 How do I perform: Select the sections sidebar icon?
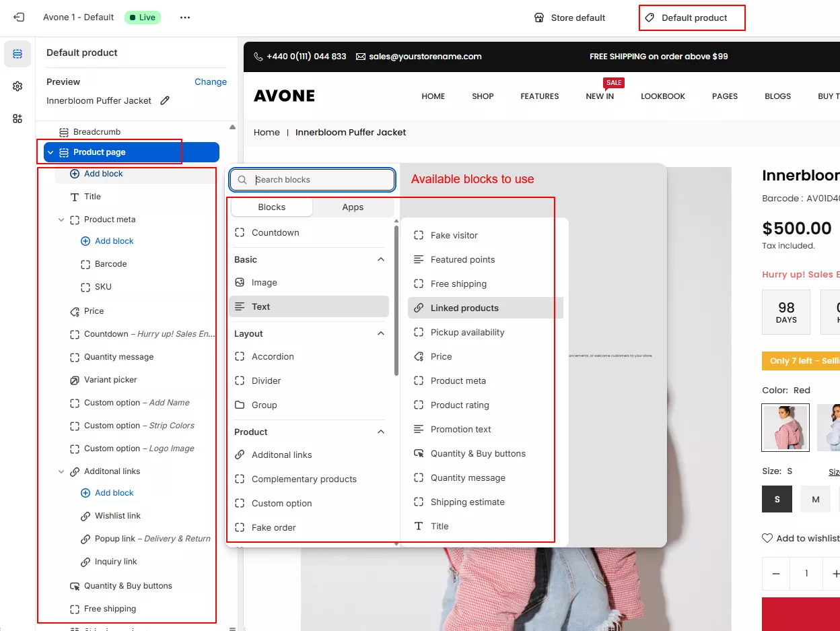tap(17, 54)
